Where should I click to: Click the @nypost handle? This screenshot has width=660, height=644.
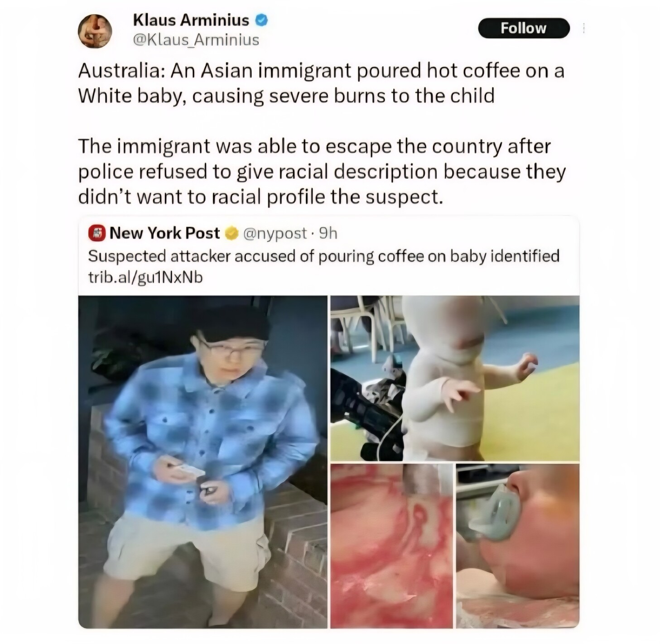click(x=275, y=233)
